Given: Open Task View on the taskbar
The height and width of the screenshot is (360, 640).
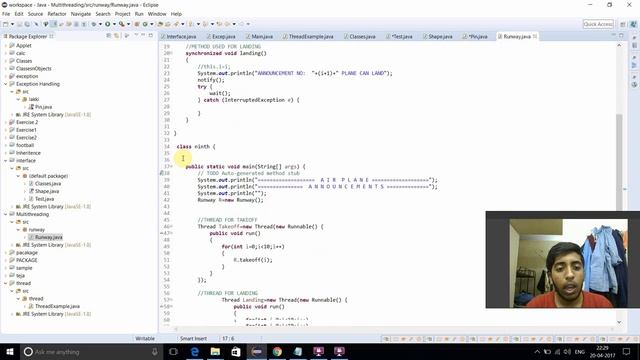Looking at the screenshot, I should (173, 351).
